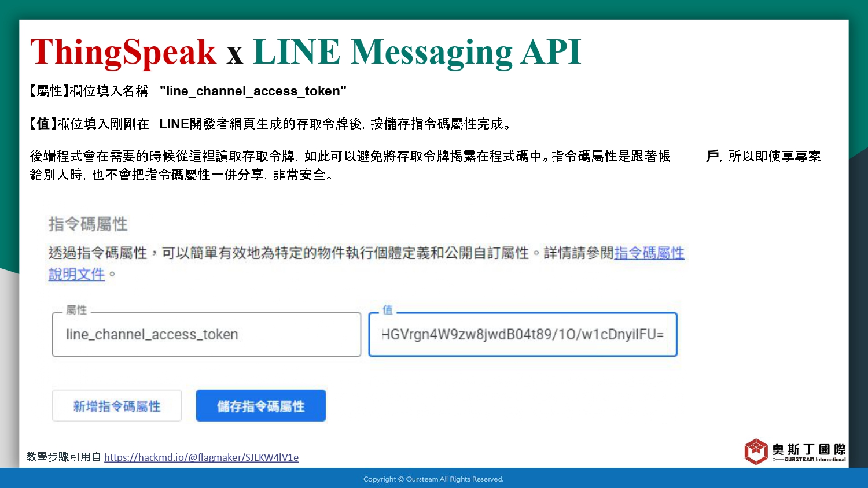
Task: Click the 屬性 field containing line_channel_access_token
Action: (x=206, y=335)
